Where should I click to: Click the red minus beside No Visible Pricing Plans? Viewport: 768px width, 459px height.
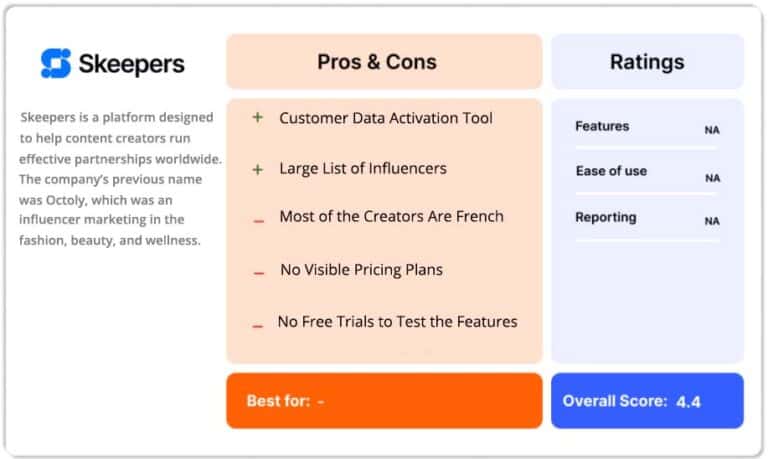point(259,273)
